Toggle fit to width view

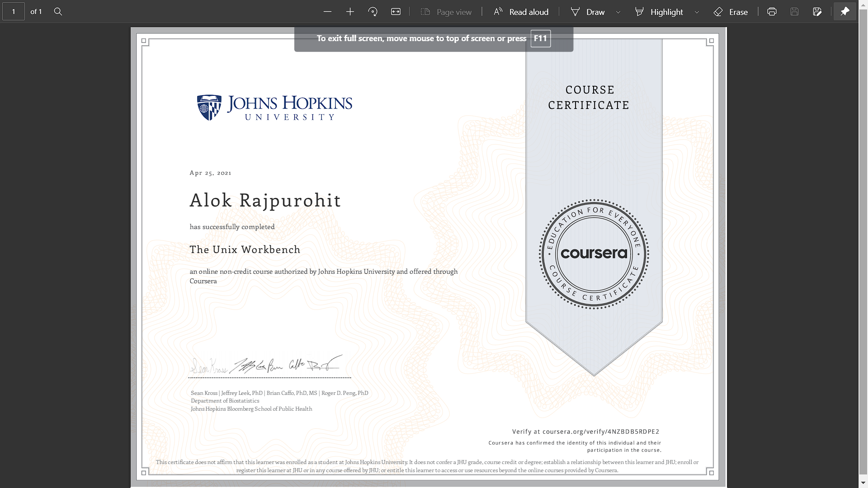[x=396, y=12]
